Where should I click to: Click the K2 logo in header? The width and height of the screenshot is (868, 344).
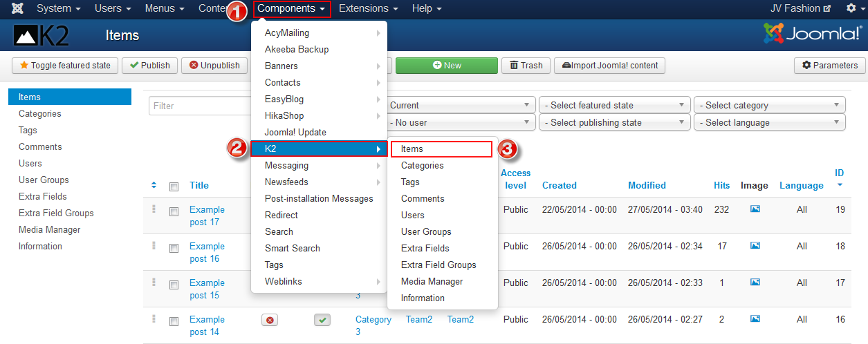[x=41, y=35]
